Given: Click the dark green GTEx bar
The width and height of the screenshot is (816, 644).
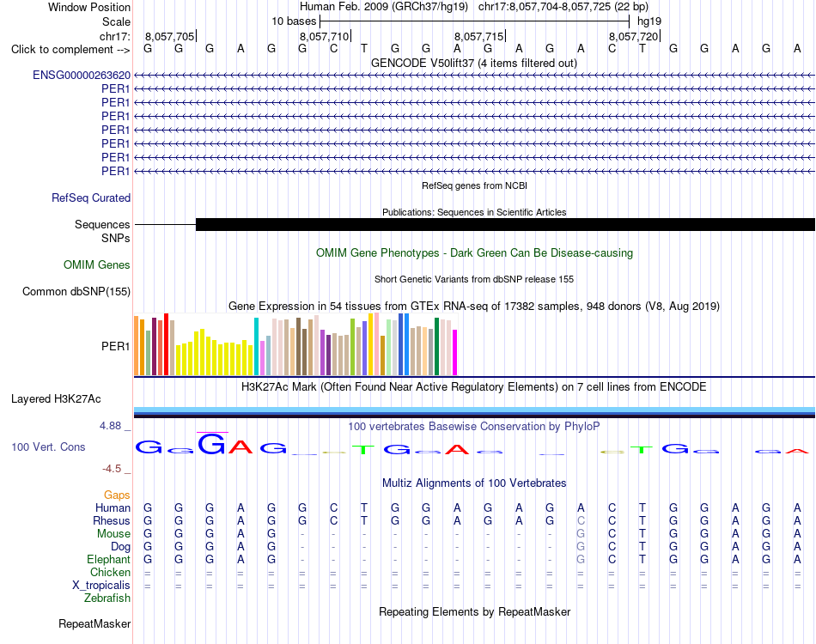Looking at the screenshot, I should click(x=436, y=346).
